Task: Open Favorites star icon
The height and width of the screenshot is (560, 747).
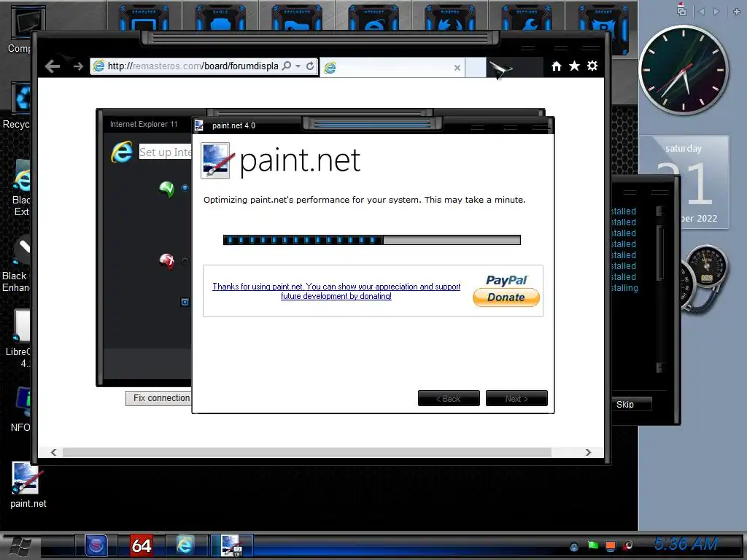Action: [575, 66]
